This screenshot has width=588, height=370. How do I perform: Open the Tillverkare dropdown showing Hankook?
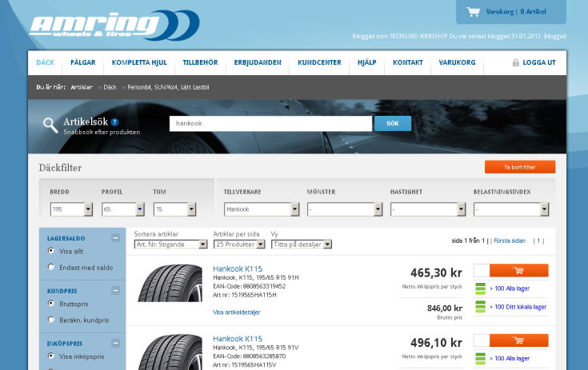[x=262, y=209]
